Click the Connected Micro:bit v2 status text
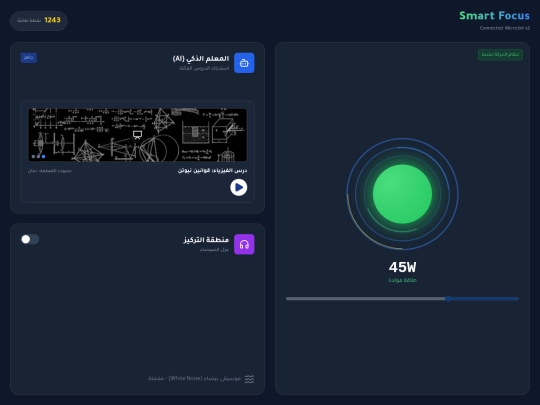 coord(505,28)
